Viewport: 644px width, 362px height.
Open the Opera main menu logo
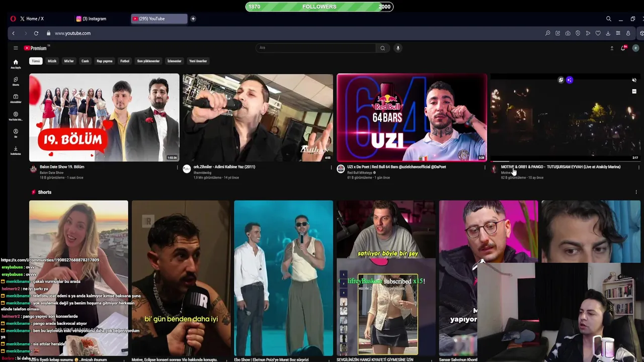pos(13,19)
